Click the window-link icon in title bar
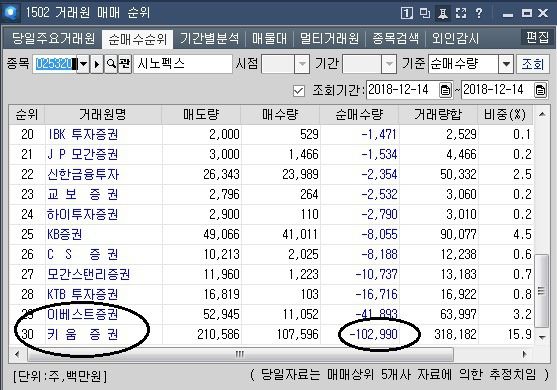 click(425, 13)
